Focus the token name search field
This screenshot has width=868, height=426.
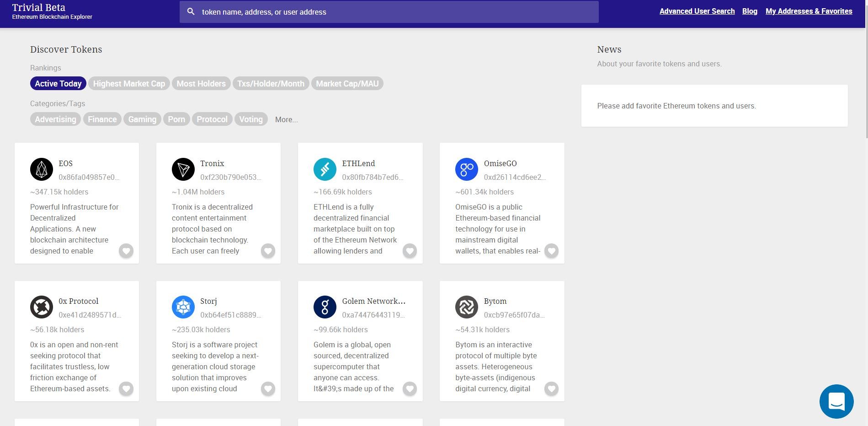point(389,12)
